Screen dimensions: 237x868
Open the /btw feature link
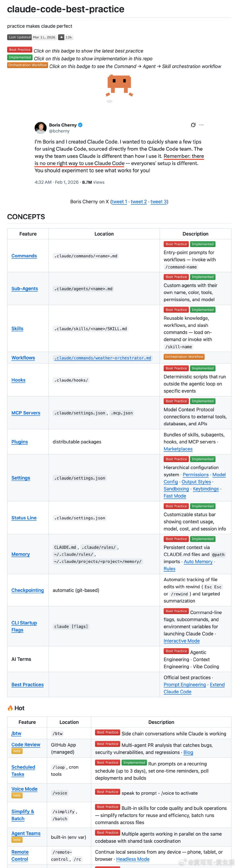(x=16, y=734)
